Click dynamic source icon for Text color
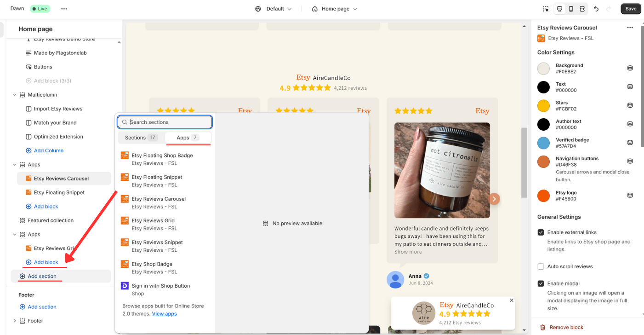The width and height of the screenshot is (644, 335). click(630, 87)
